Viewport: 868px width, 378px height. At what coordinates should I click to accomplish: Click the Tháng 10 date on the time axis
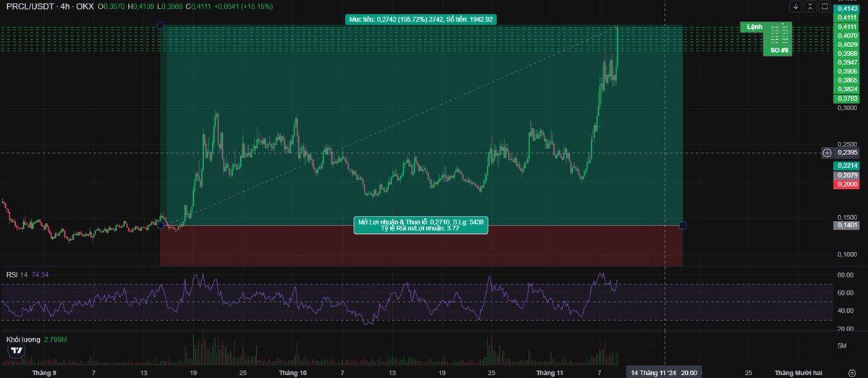(293, 373)
